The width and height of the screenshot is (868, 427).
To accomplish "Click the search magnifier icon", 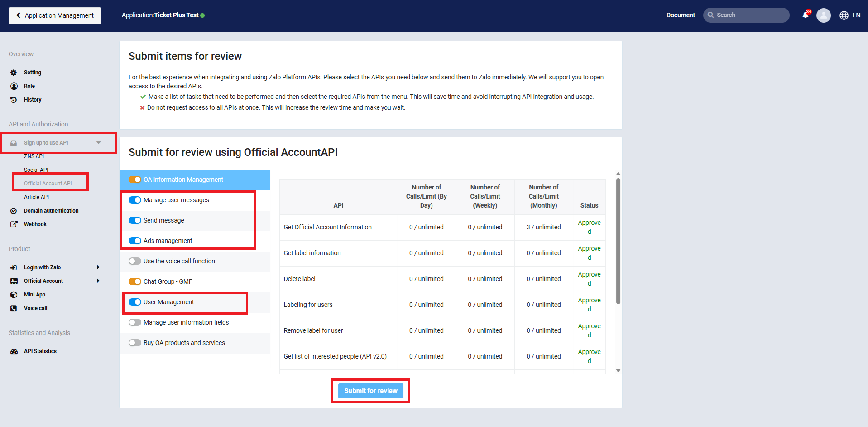I will coord(711,15).
